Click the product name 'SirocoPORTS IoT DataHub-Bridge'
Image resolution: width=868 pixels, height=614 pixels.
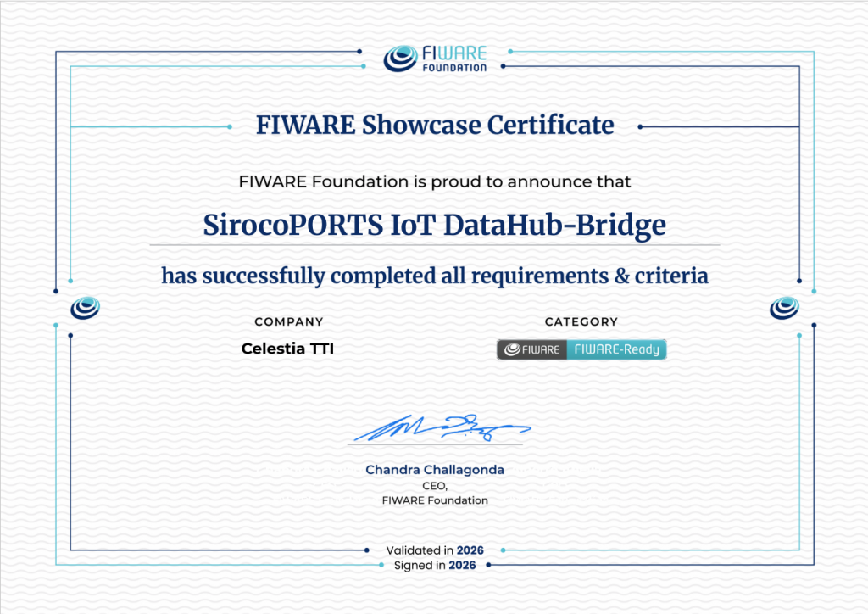tap(435, 225)
